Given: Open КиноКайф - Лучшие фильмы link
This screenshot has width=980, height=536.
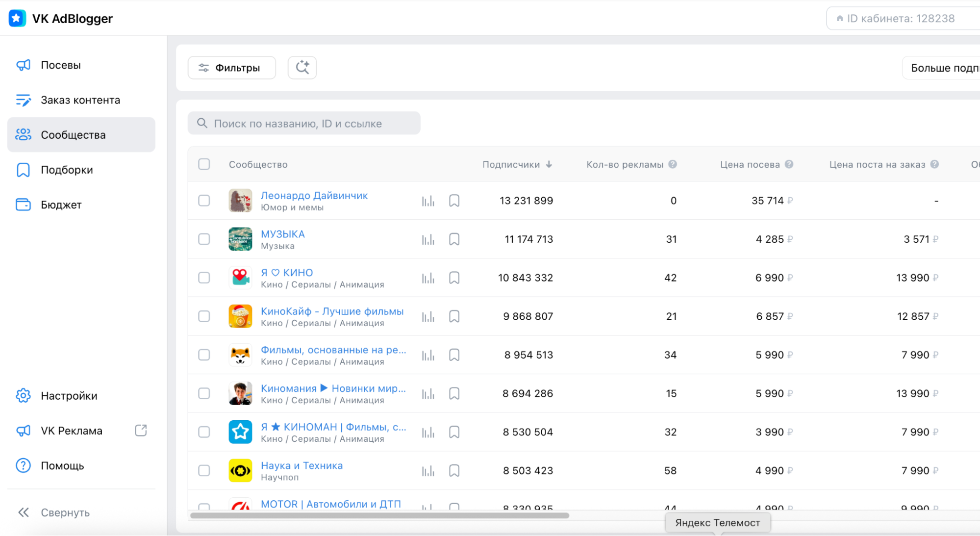Looking at the screenshot, I should pyautogui.click(x=332, y=311).
